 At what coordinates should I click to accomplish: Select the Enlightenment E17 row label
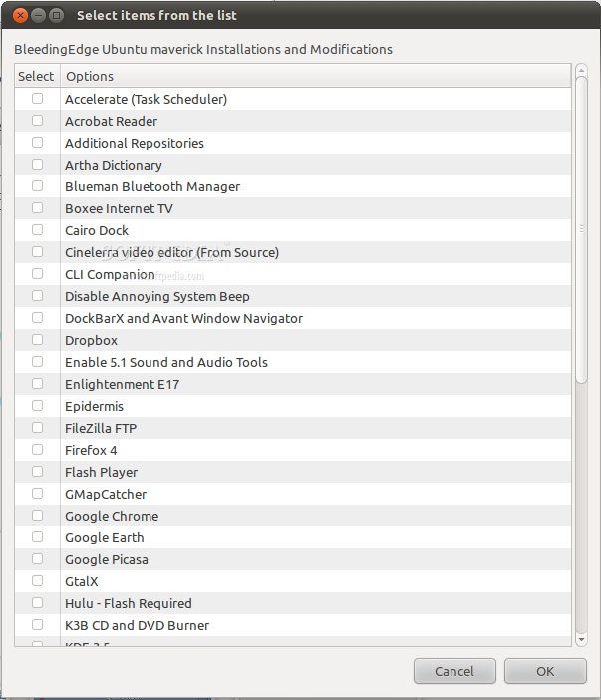(x=122, y=384)
